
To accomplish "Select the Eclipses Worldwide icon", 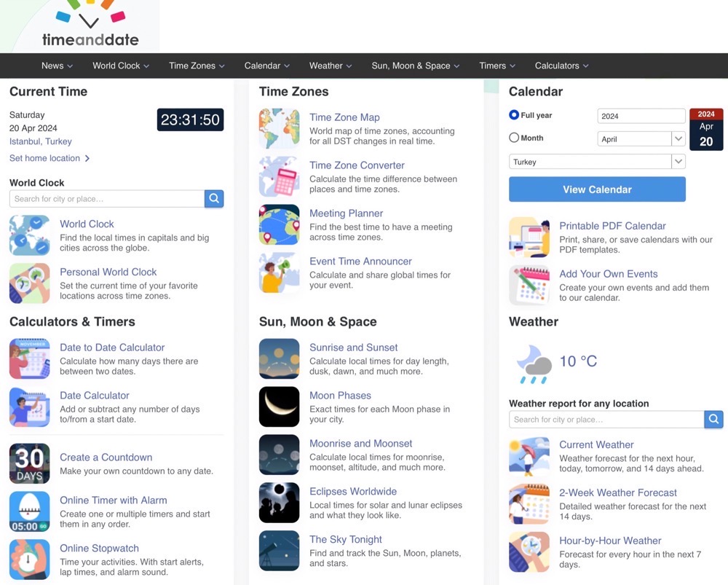I will point(279,503).
